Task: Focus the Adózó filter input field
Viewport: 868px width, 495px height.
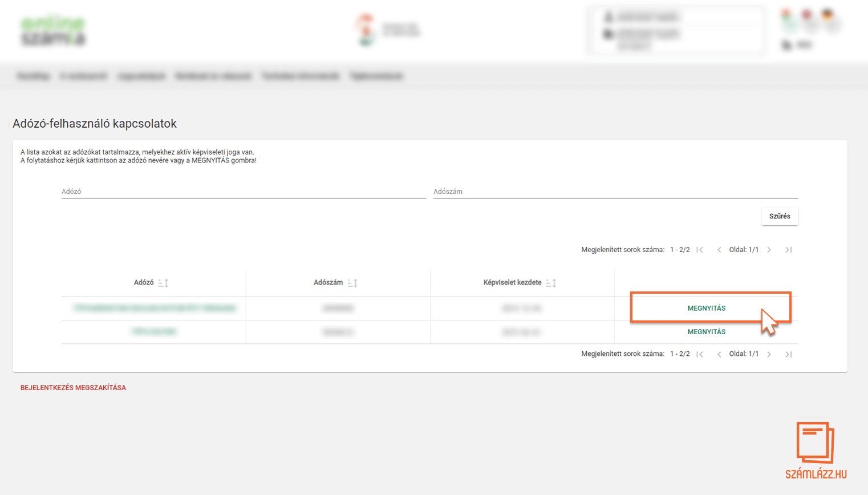Action: 244,192
